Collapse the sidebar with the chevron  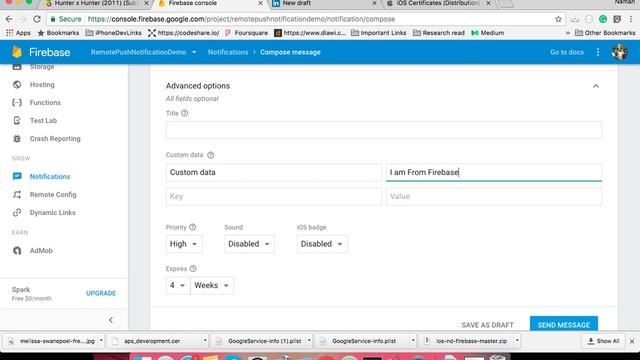pyautogui.click(x=111, y=320)
